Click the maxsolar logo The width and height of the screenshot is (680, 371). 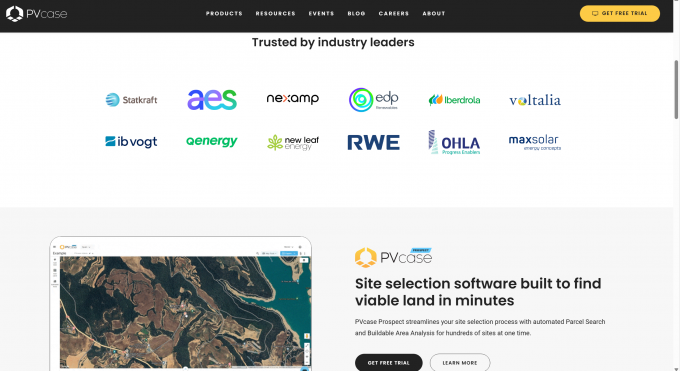coord(535,142)
